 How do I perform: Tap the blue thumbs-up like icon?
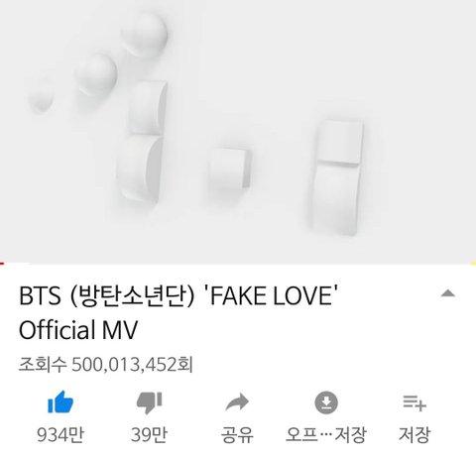(60, 402)
